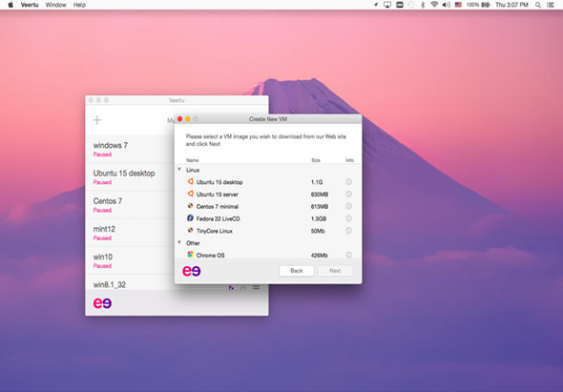The width and height of the screenshot is (563, 392).
Task: Collapse the Linux group triangle
Action: pyautogui.click(x=179, y=170)
